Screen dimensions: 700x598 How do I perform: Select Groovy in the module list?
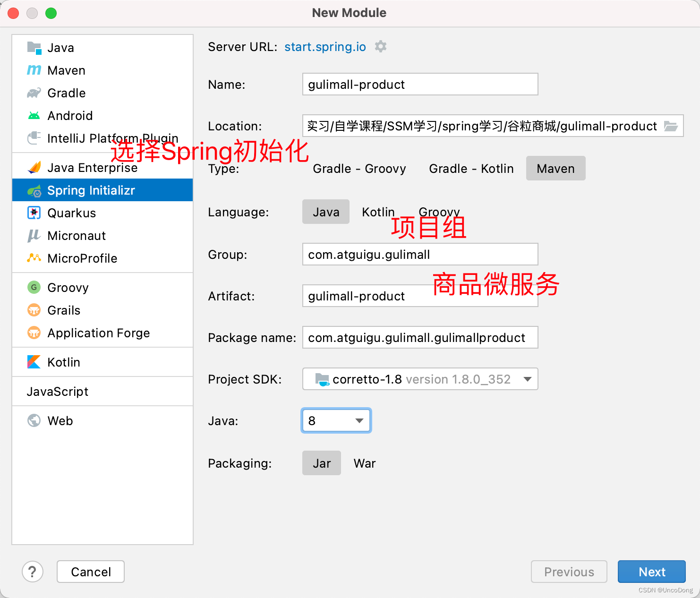pos(102,288)
